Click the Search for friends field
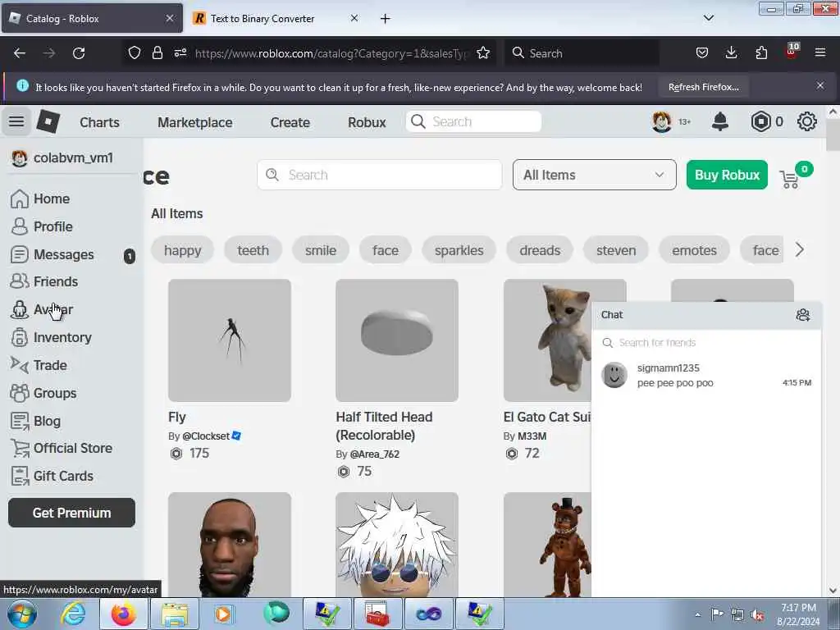The height and width of the screenshot is (630, 840). (x=706, y=342)
